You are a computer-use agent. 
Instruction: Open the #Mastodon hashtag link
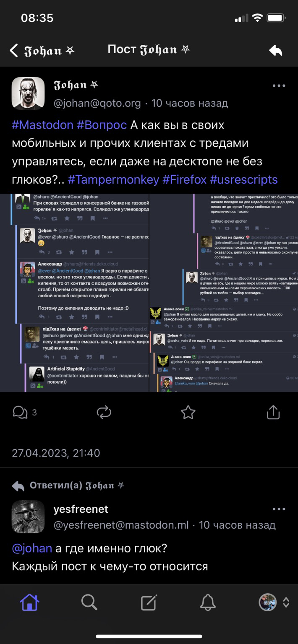point(42,125)
